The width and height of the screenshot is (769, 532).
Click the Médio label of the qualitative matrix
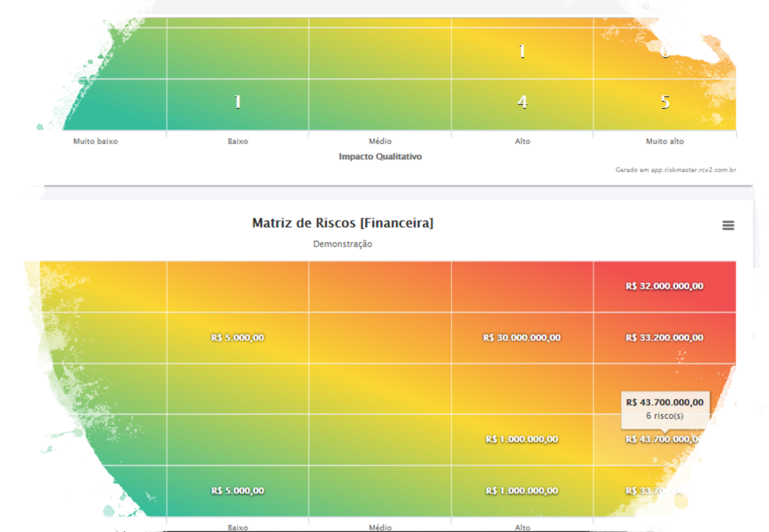[x=380, y=141]
